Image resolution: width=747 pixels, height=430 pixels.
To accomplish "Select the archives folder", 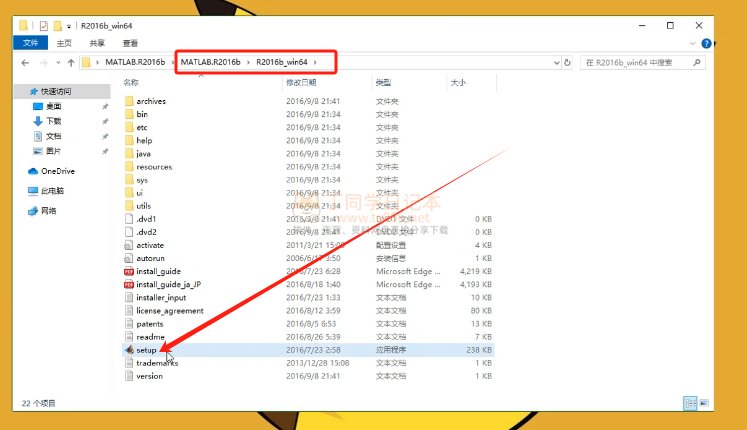I will pos(150,102).
